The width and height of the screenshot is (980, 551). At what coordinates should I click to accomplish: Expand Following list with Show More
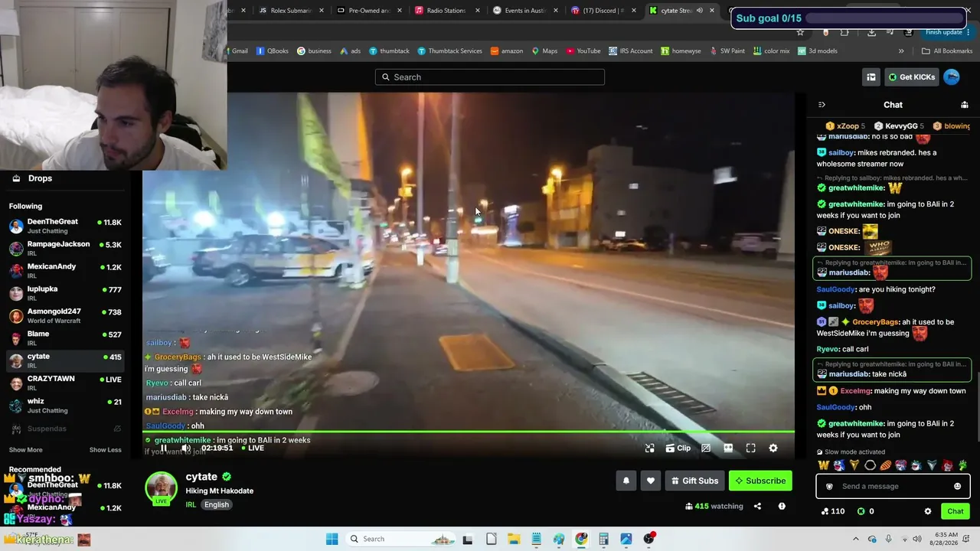26,450
